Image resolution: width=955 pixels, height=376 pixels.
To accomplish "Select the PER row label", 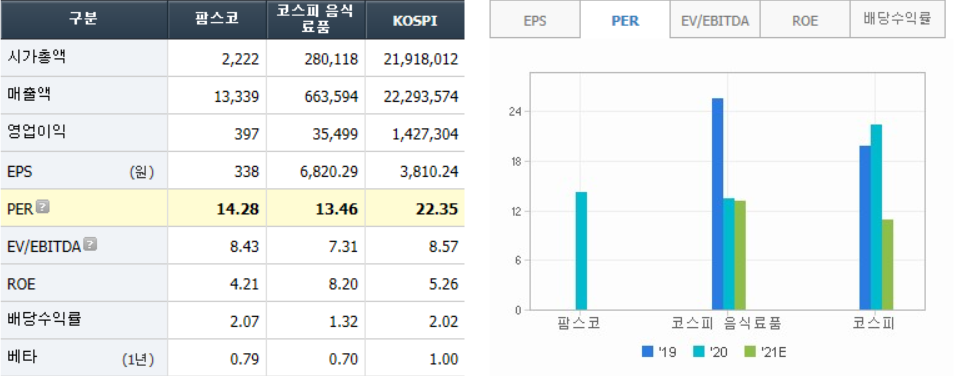I will (20, 209).
